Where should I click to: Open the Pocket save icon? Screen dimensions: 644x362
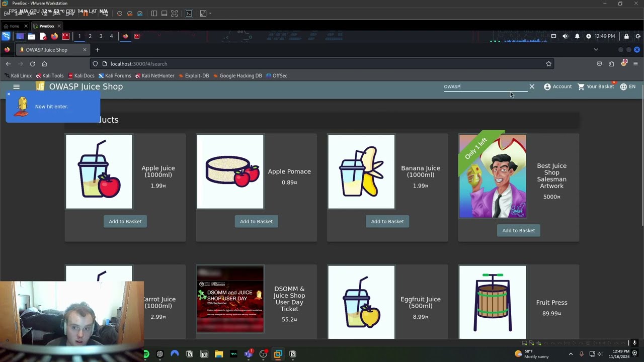[x=599, y=64]
